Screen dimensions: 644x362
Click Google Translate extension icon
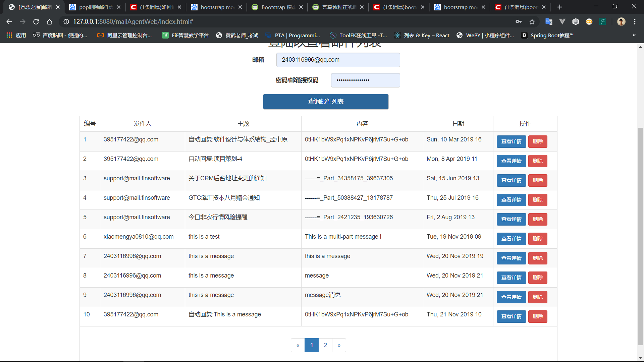(x=549, y=22)
